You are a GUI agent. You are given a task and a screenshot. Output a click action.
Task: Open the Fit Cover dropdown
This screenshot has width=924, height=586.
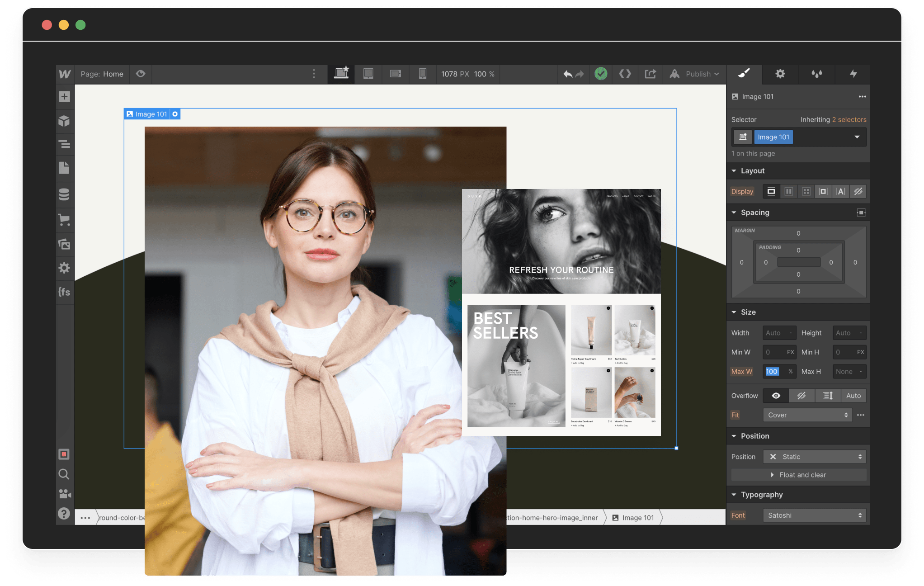[807, 415]
